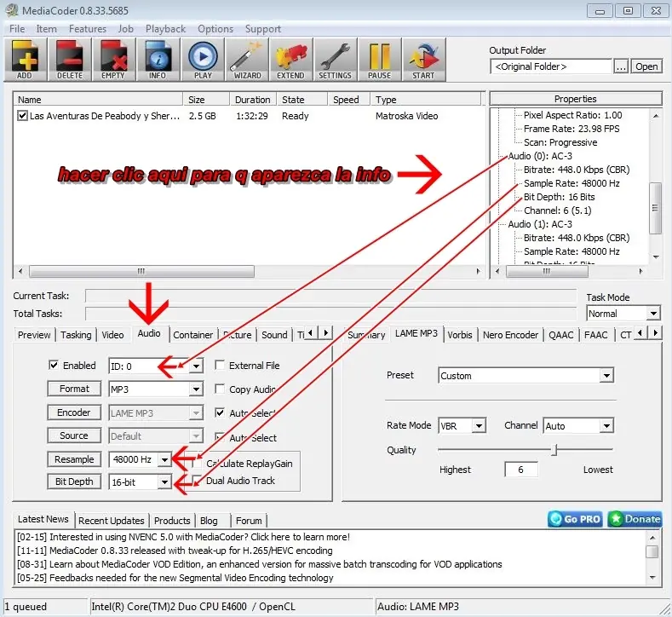Viewport: 672px width, 617px height.
Task: Open the 48000 Hz resample dropdown
Action: click(164, 459)
